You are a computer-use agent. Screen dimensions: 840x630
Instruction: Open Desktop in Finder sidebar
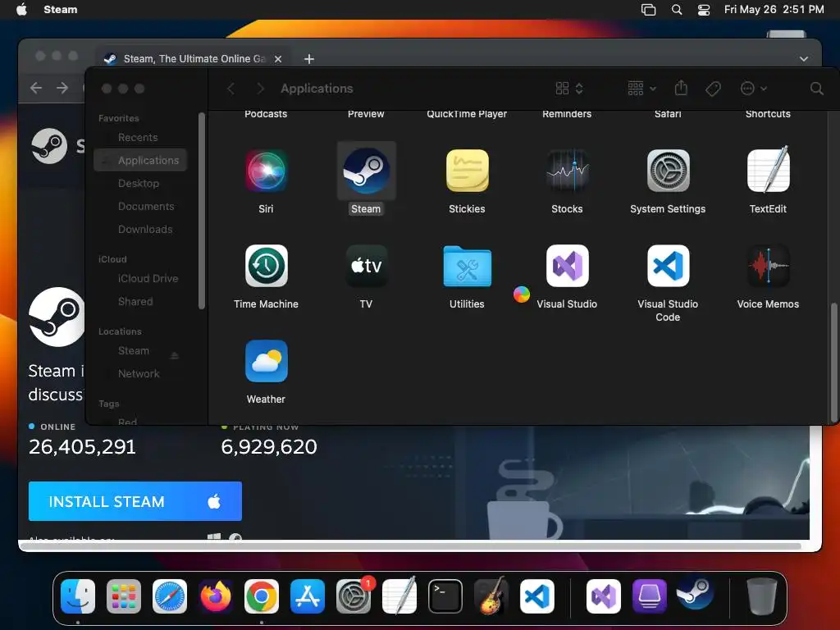(x=140, y=183)
